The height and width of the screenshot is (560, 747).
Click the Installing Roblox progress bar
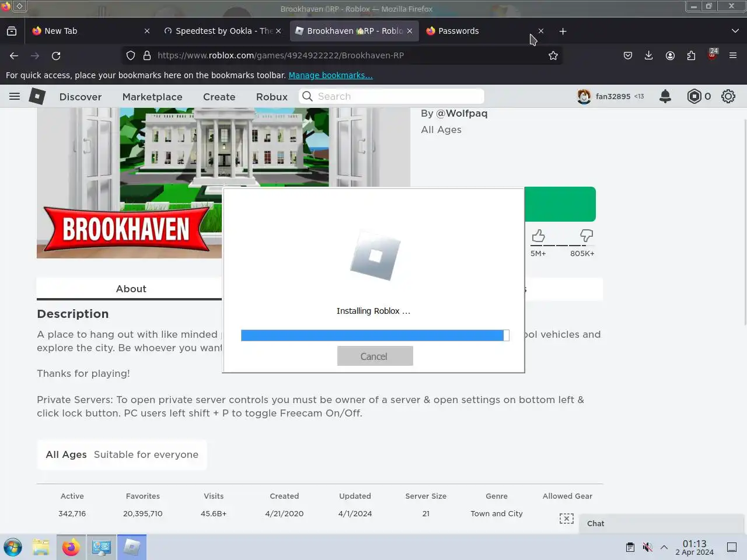[375, 335]
